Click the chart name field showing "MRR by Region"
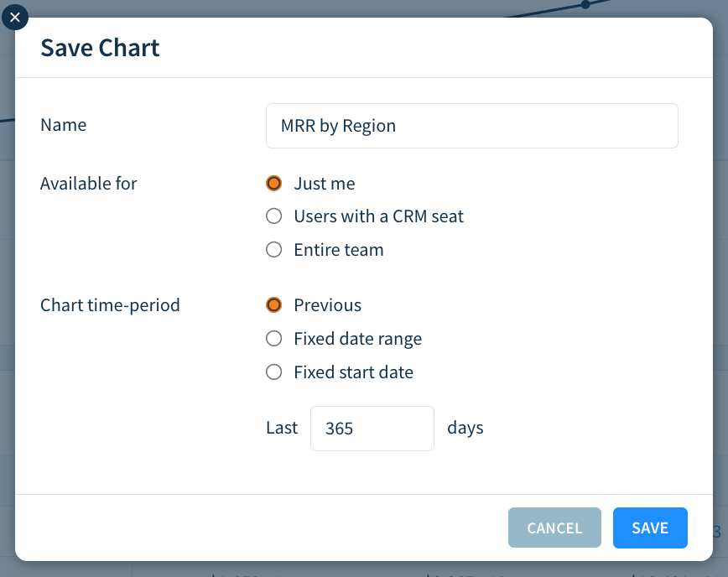Screen dimensions: 728x577 click(471, 126)
